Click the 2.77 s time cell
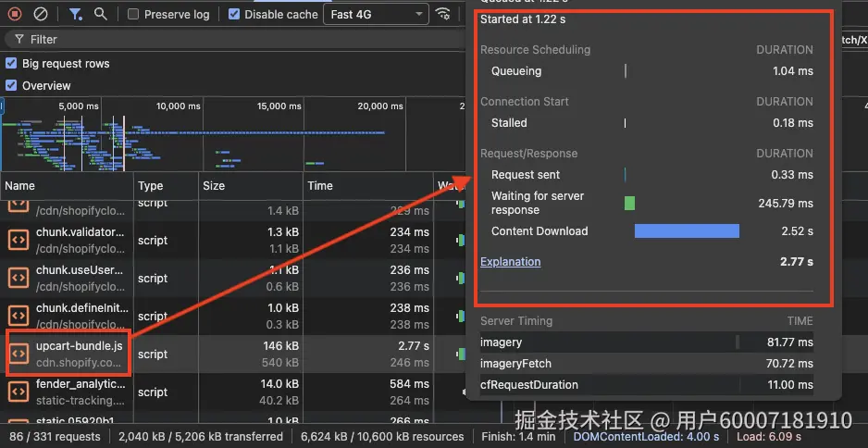Image resolution: width=868 pixels, height=448 pixels. click(x=414, y=345)
